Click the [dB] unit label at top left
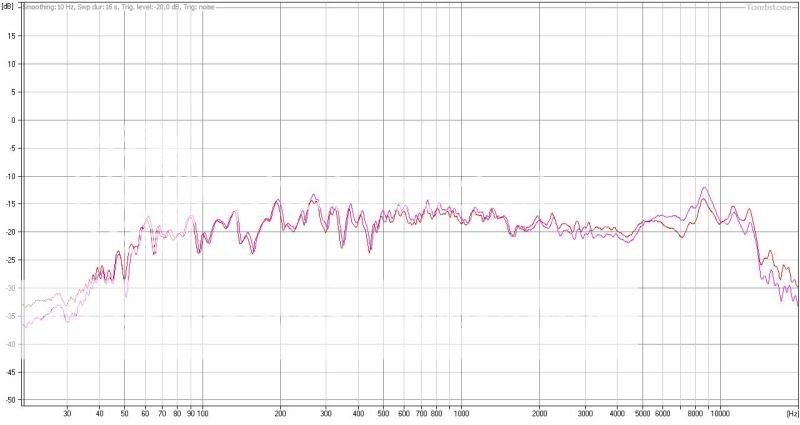Viewport: 800px width, 425px height. (x=10, y=7)
